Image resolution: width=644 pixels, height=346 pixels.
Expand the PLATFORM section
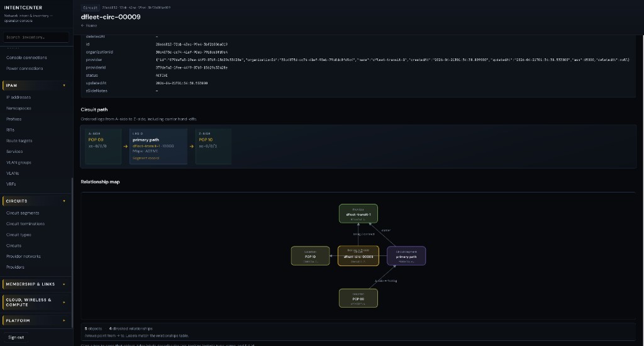(35, 321)
